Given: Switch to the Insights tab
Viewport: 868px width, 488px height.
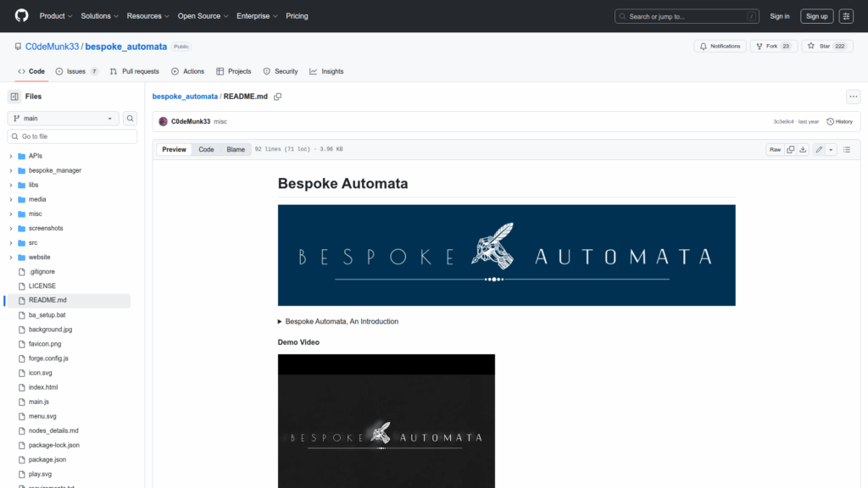Looking at the screenshot, I should 326,71.
